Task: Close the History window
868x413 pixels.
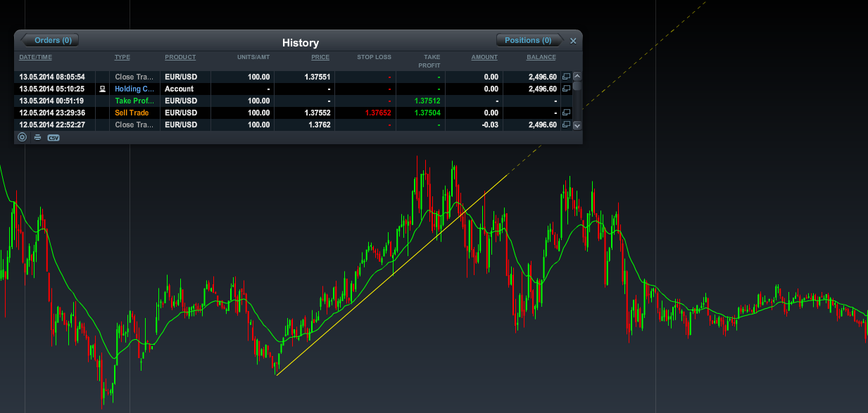Action: [573, 41]
